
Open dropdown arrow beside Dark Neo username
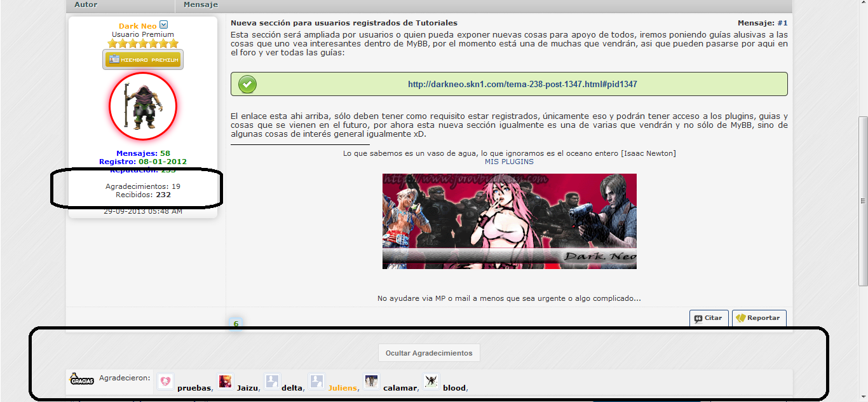coord(163,25)
